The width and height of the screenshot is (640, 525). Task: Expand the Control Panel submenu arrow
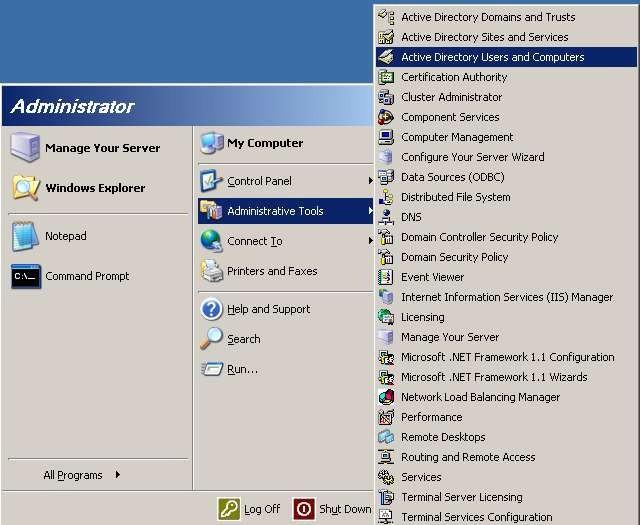point(370,180)
